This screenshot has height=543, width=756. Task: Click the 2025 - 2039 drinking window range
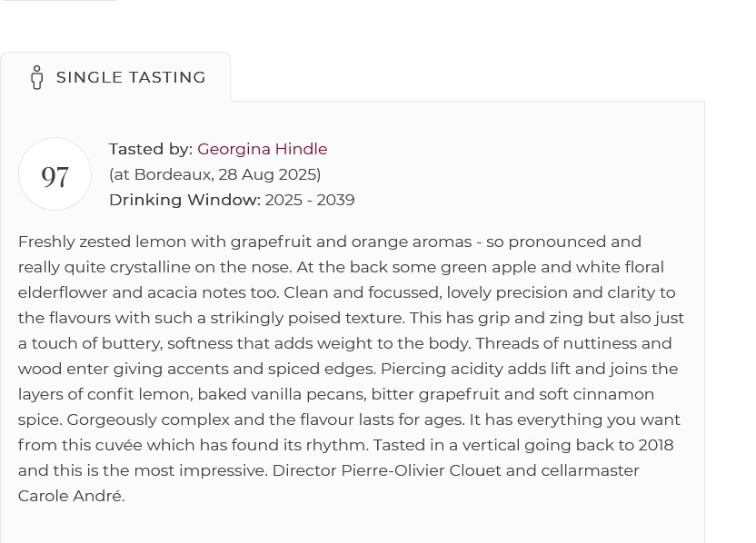(x=310, y=200)
